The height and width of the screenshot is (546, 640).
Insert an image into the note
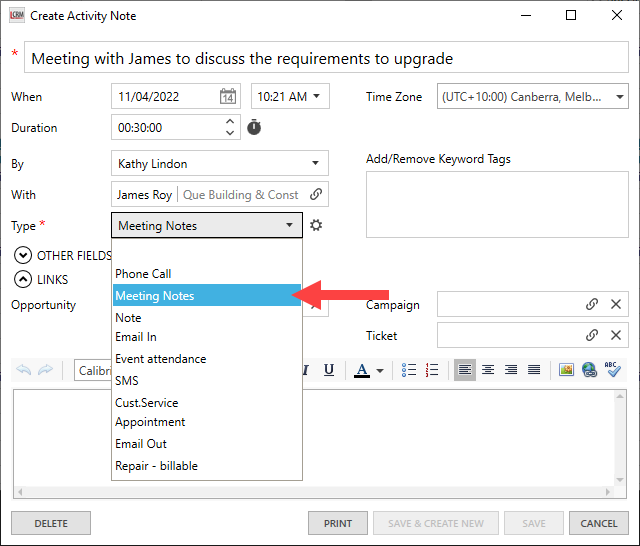[566, 370]
